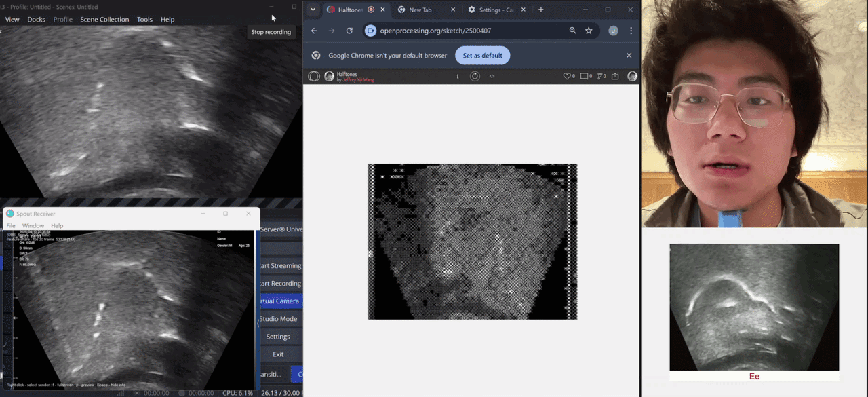This screenshot has height=397, width=868.
Task: Close the Halftones tab
Action: coord(382,10)
